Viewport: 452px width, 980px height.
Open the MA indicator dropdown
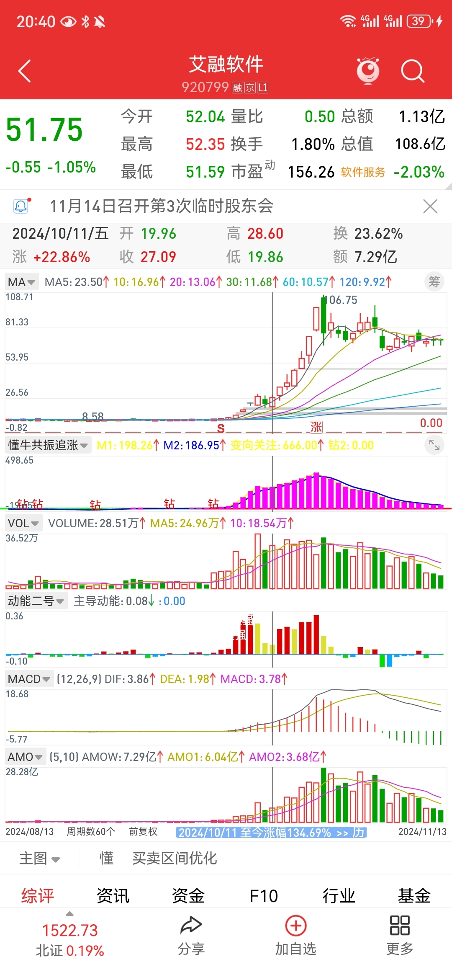(x=22, y=282)
